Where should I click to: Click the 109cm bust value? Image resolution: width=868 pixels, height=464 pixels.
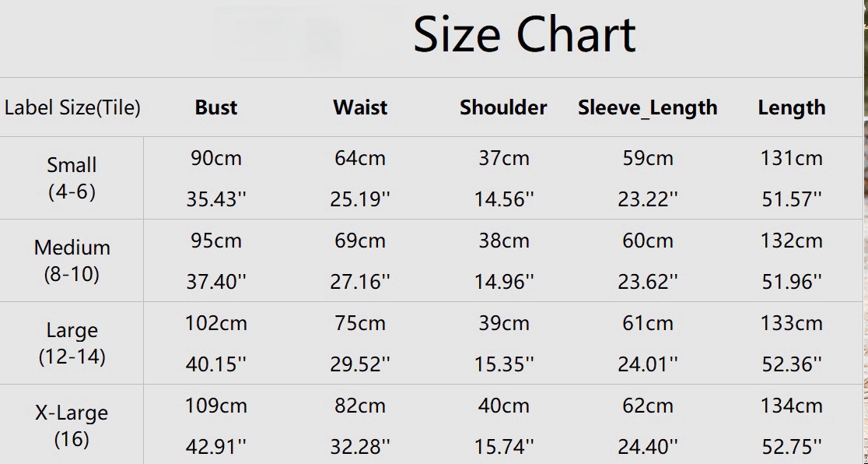coord(216,406)
